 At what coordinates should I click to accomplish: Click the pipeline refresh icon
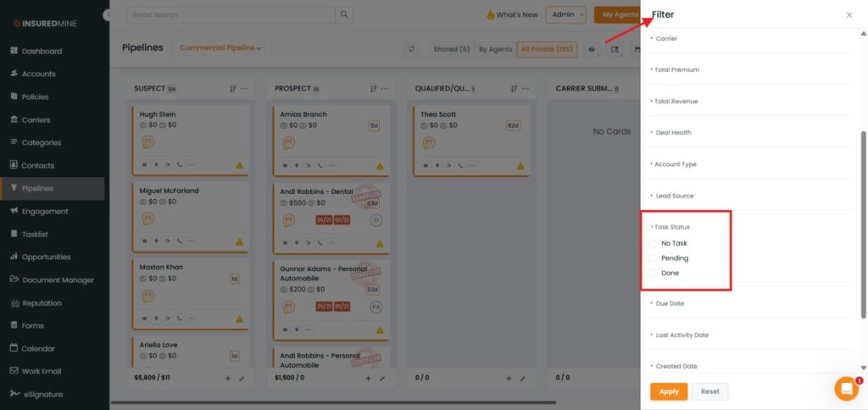tap(412, 49)
